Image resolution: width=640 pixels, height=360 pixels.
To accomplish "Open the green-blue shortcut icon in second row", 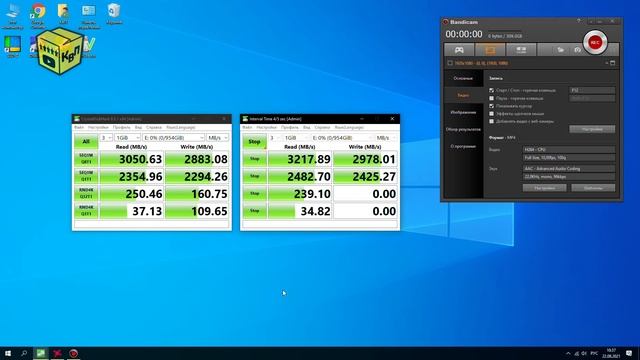I will click(13, 47).
